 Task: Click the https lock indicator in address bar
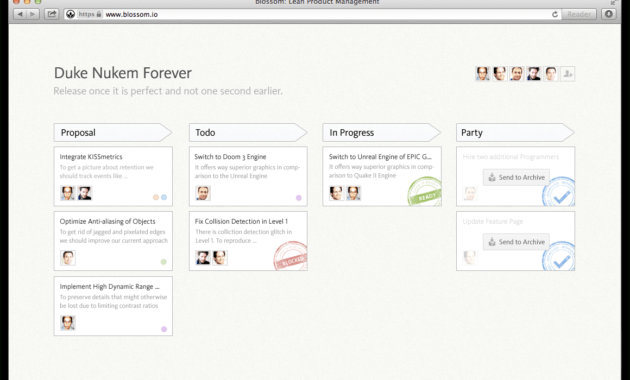pos(90,14)
